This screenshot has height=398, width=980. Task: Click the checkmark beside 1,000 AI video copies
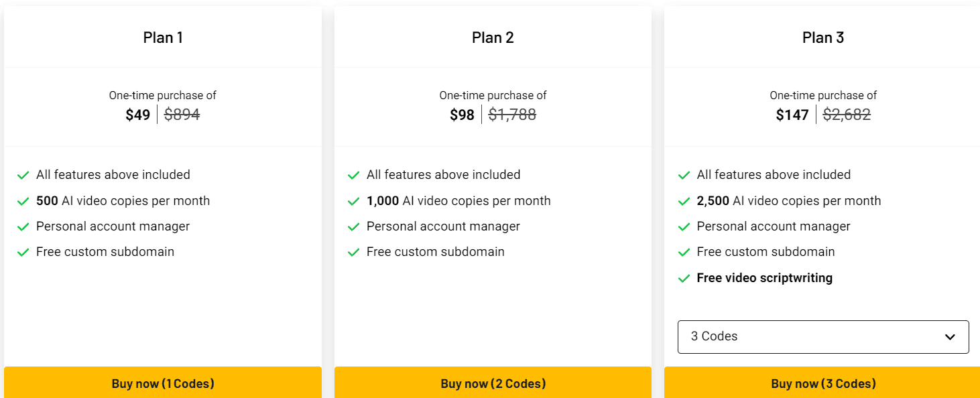pyautogui.click(x=353, y=200)
